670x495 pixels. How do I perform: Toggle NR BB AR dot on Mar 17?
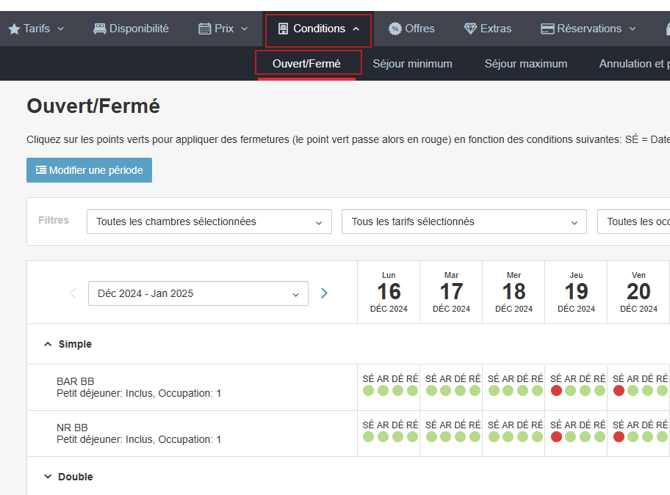[x=446, y=436]
